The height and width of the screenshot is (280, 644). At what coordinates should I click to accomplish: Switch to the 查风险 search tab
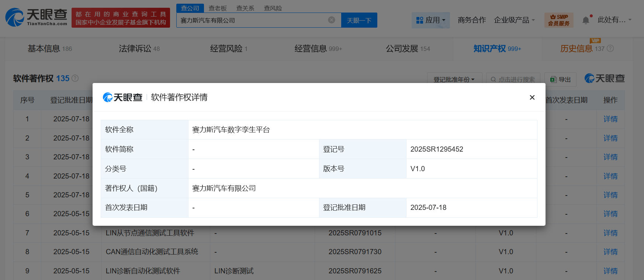pyautogui.click(x=273, y=8)
